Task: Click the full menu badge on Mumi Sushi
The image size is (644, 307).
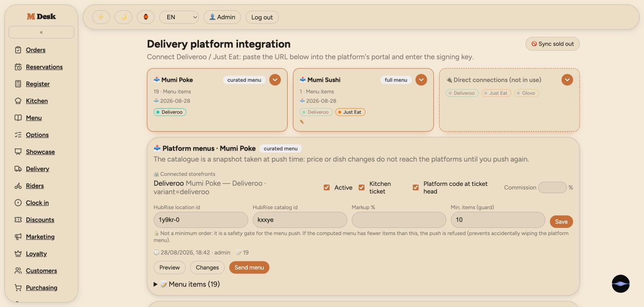Action: (x=396, y=80)
